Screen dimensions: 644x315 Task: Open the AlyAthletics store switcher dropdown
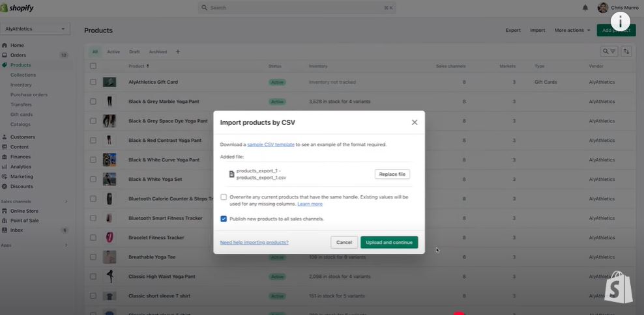(x=35, y=29)
